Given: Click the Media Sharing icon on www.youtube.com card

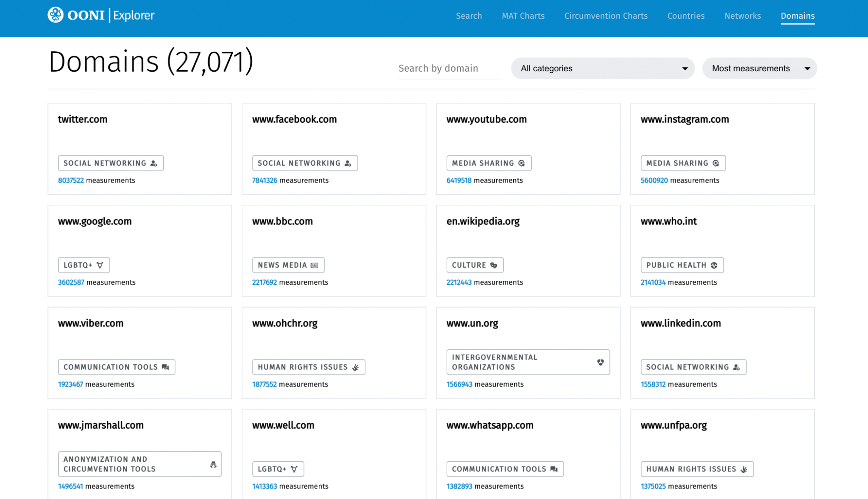Looking at the screenshot, I should click(521, 163).
